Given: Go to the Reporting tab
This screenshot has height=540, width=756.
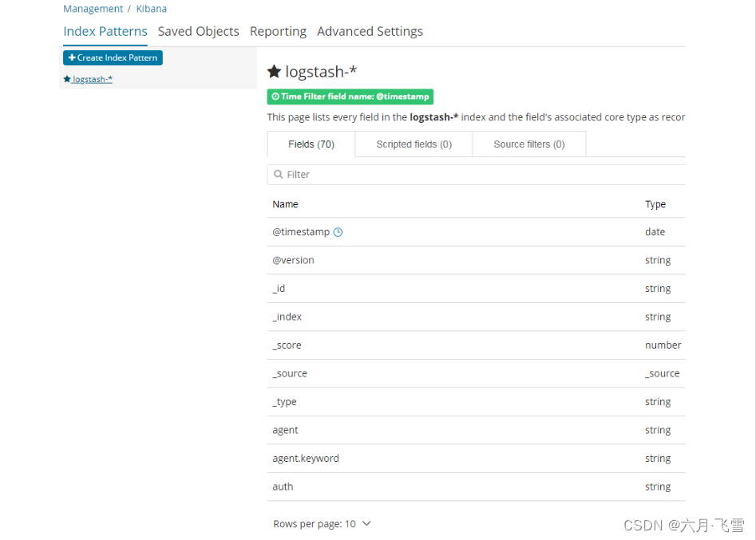Looking at the screenshot, I should point(278,31).
